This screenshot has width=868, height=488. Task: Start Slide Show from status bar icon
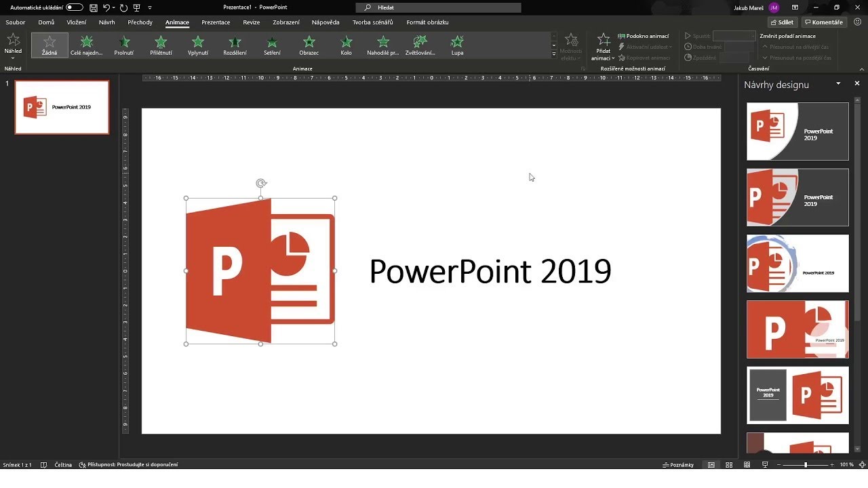[x=765, y=465]
